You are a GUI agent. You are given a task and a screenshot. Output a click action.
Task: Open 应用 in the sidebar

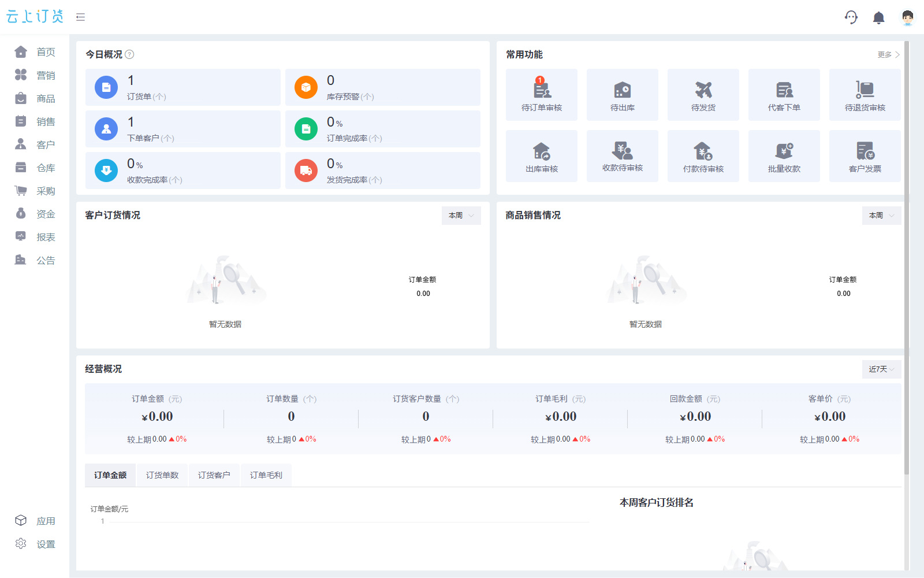(x=35, y=521)
